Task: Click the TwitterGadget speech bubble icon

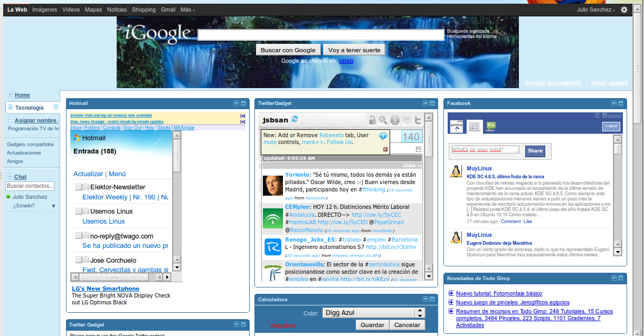Action: point(406,120)
